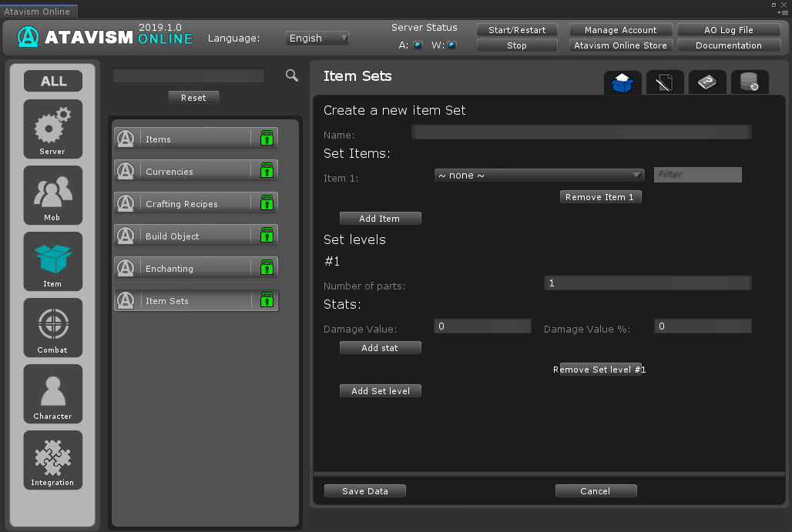This screenshot has width=792, height=532.
Task: Open the help book tab icon
Action: [x=707, y=82]
